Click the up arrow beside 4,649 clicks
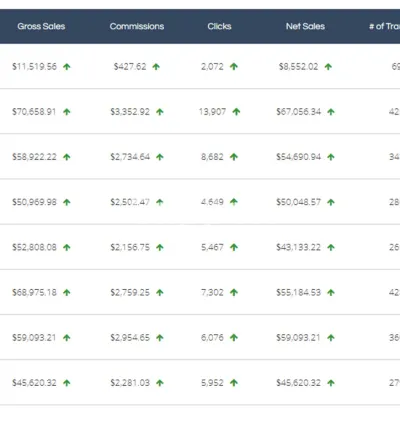Viewport: 400px width, 424px height. (x=234, y=202)
